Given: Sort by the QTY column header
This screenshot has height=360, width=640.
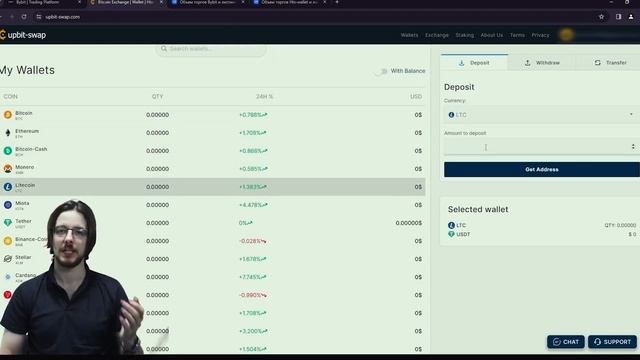Looking at the screenshot, I should click(158, 96).
